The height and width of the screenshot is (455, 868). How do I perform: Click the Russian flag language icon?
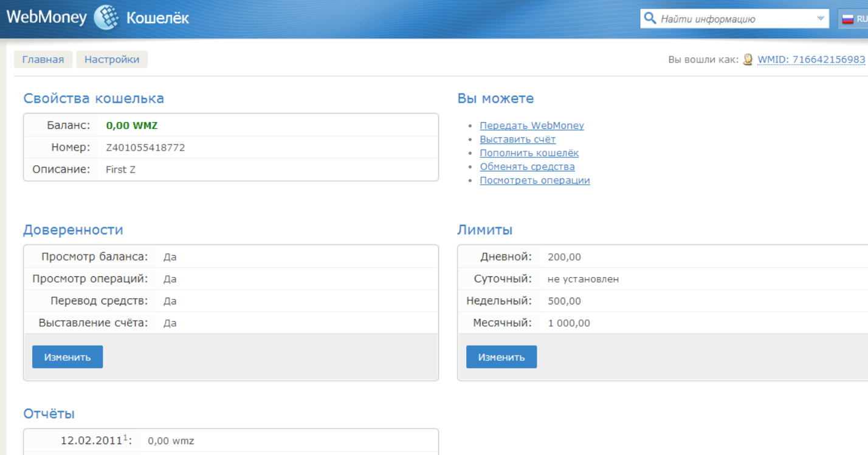pos(848,19)
